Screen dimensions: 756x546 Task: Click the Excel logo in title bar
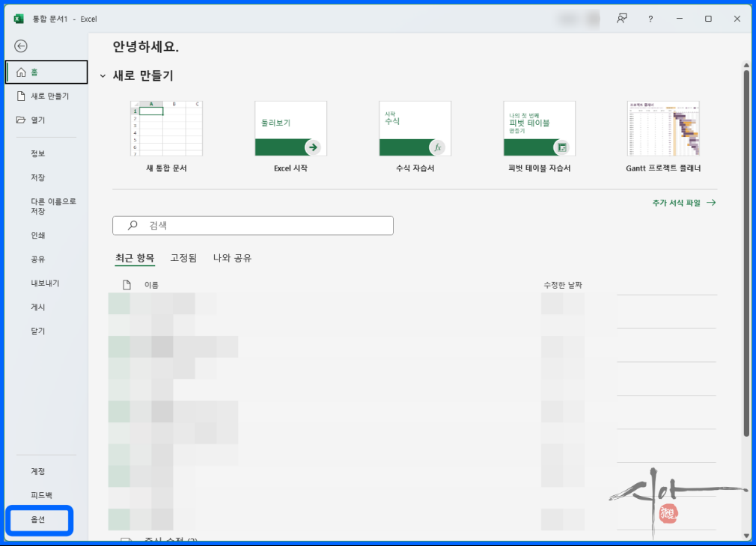click(19, 19)
